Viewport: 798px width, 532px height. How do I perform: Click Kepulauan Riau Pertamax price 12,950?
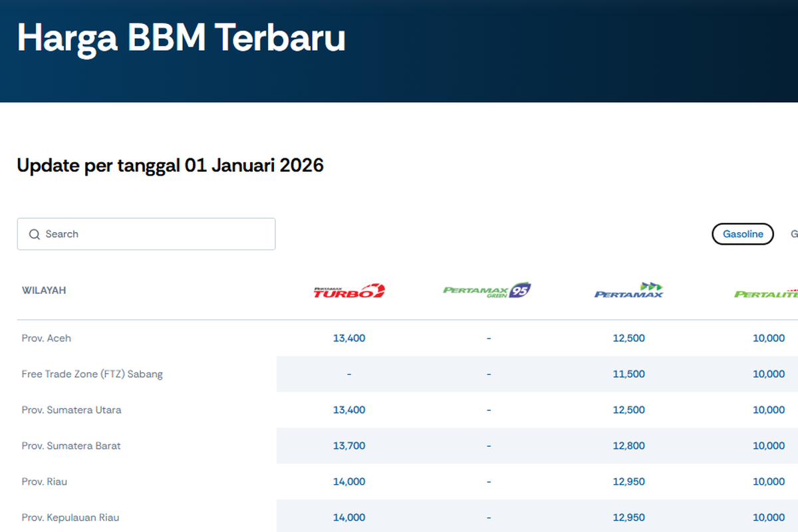[x=629, y=517]
